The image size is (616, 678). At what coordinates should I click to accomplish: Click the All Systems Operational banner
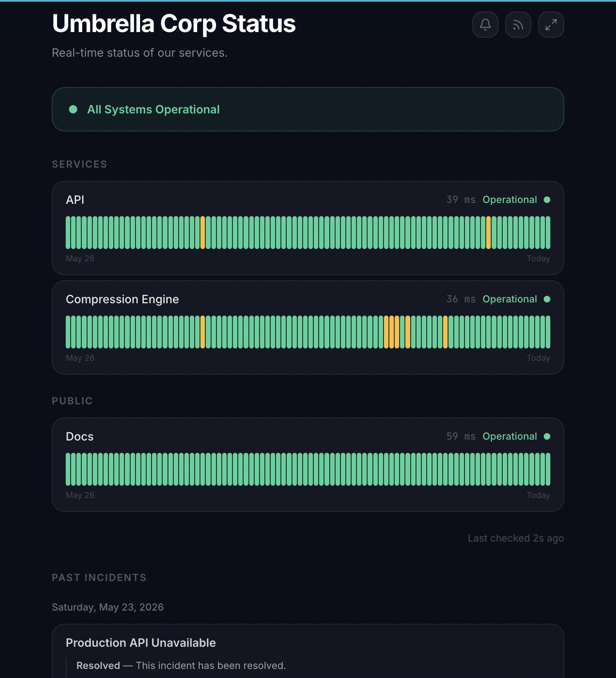(x=308, y=109)
